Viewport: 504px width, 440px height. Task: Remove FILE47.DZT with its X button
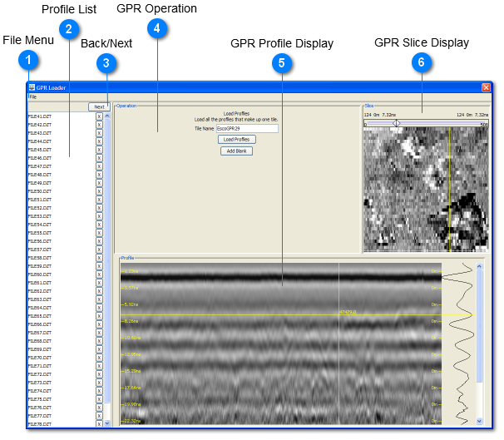coord(99,166)
